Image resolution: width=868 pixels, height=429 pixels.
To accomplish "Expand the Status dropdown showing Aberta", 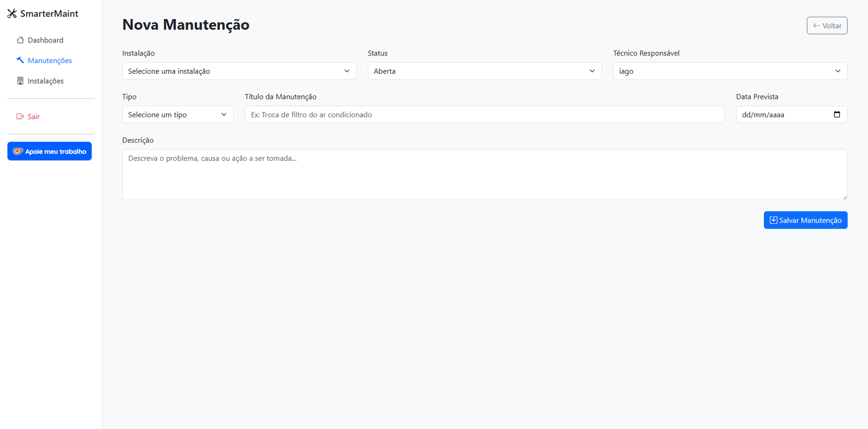I will tap(484, 71).
